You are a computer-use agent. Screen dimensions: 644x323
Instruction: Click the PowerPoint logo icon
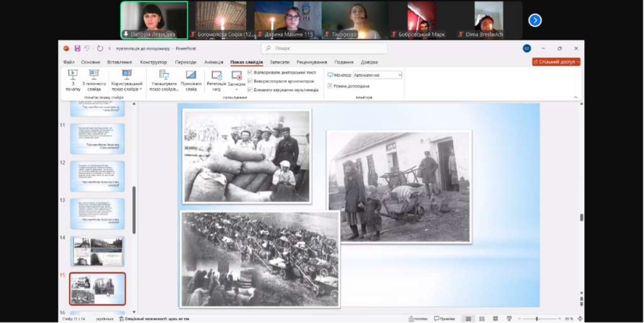point(66,48)
